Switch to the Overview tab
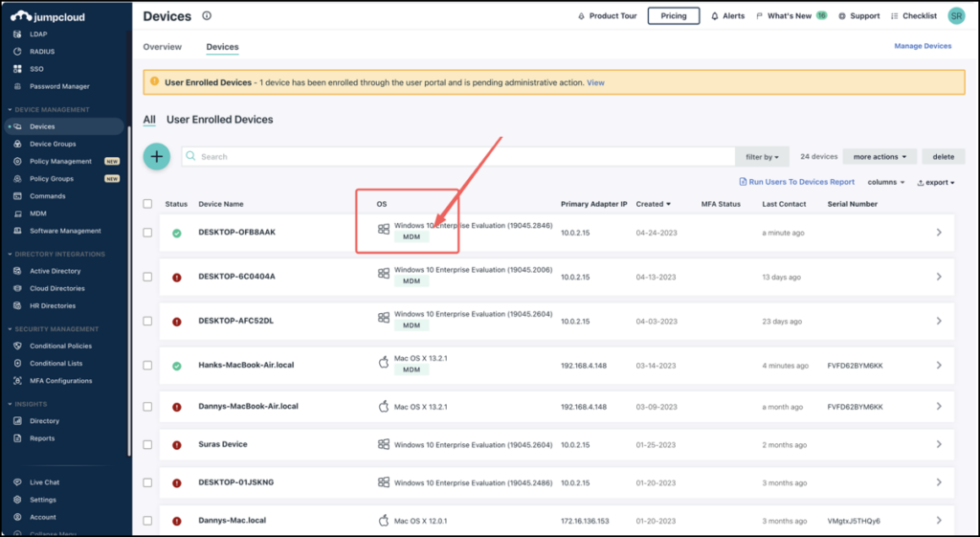Image resolution: width=980 pixels, height=537 pixels. [x=163, y=47]
